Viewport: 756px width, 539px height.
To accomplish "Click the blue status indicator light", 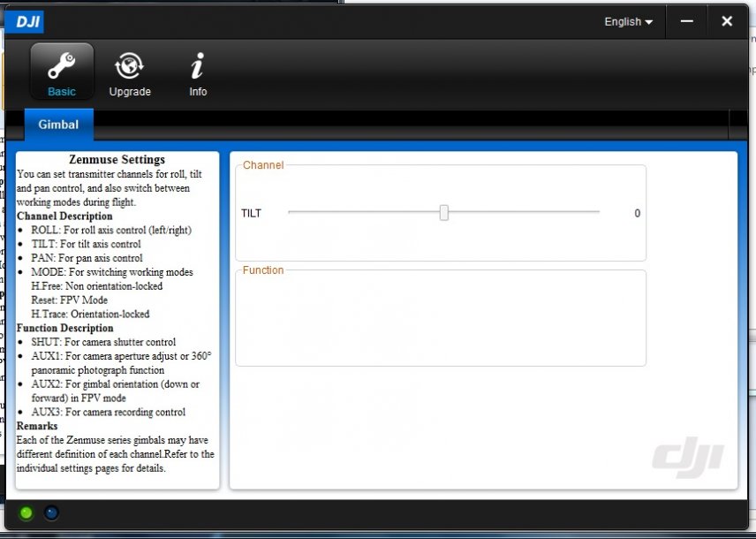I will coord(51,513).
